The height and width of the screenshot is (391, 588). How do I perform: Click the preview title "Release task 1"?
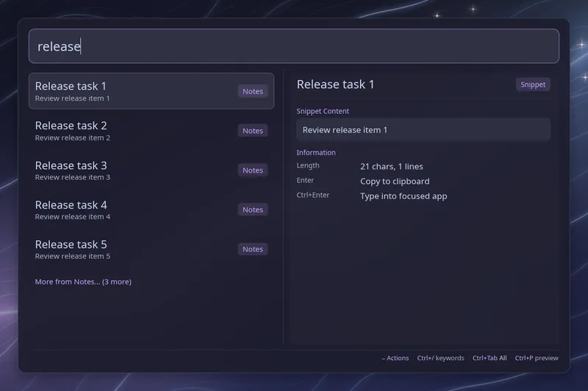coord(335,85)
